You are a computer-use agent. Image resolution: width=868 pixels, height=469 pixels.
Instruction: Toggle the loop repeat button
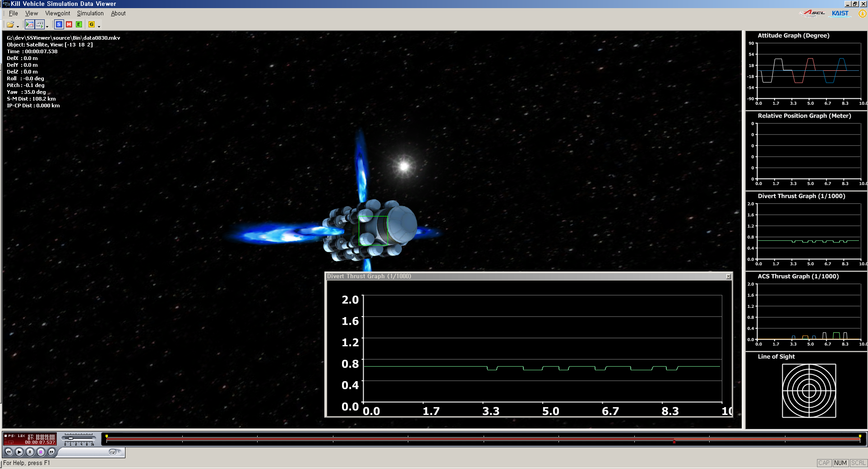(x=113, y=452)
